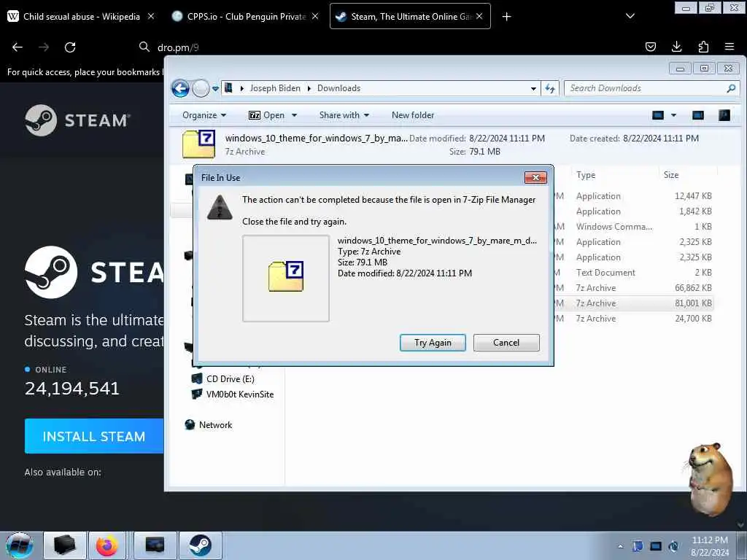Select the 12,447 KB Application row
The height and width of the screenshot is (560, 747).
pyautogui.click(x=634, y=195)
